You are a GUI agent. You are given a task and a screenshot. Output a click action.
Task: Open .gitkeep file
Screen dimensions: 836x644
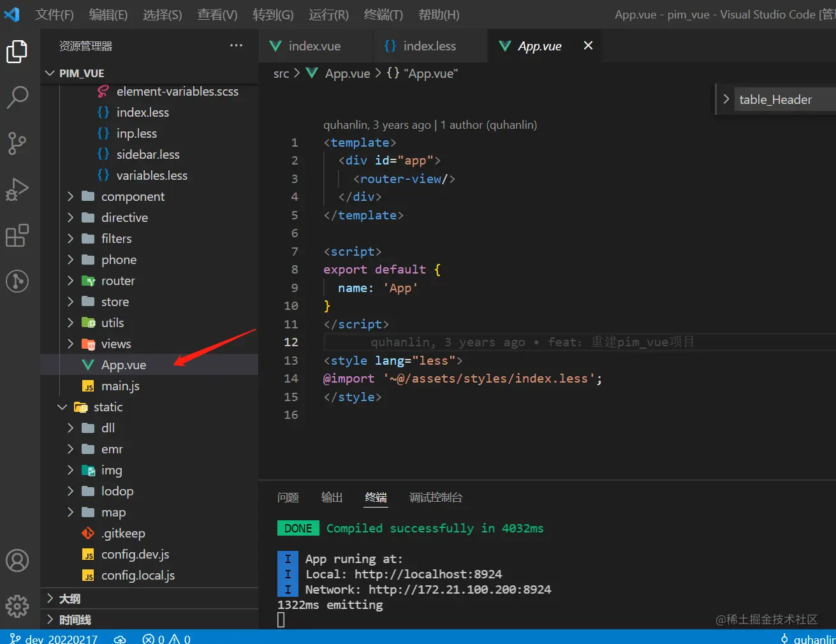tap(123, 533)
